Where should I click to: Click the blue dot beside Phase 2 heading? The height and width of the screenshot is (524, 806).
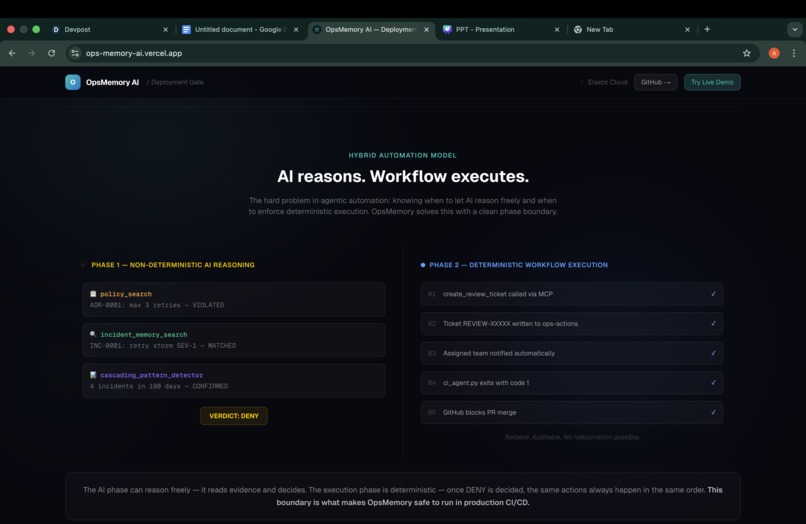423,265
